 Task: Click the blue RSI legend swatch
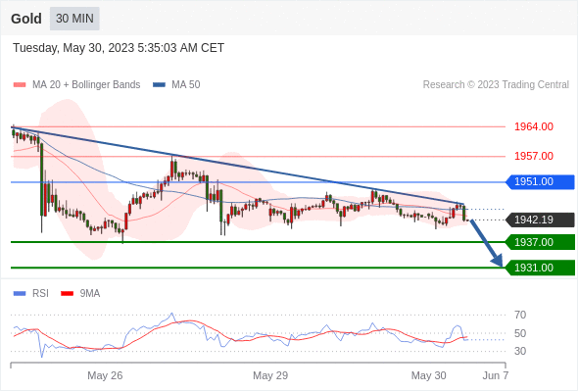tap(20, 294)
